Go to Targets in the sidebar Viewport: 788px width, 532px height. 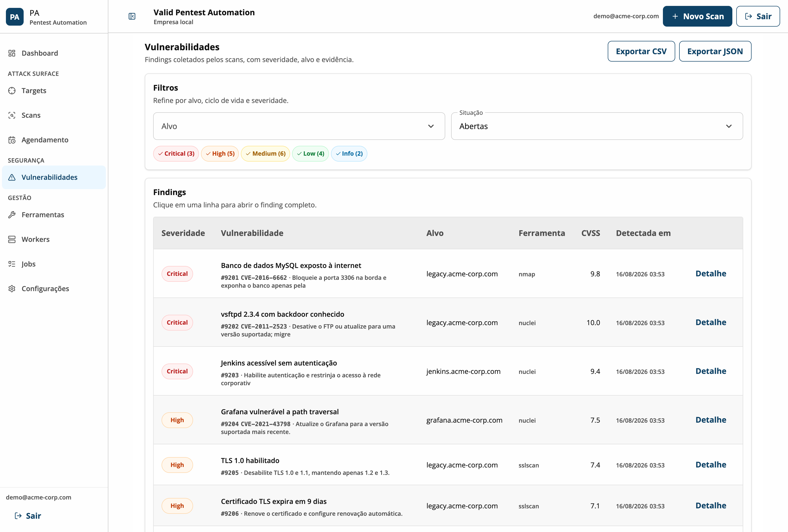tap(54, 91)
